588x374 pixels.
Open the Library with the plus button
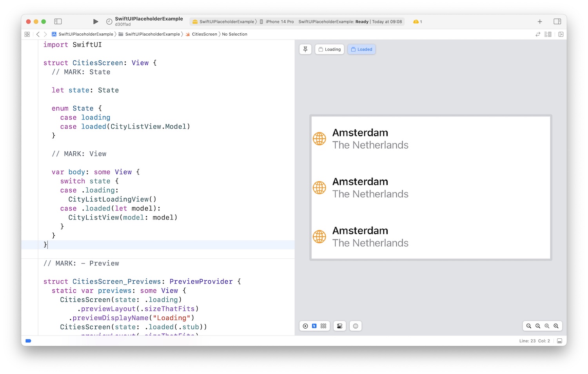[x=540, y=22]
